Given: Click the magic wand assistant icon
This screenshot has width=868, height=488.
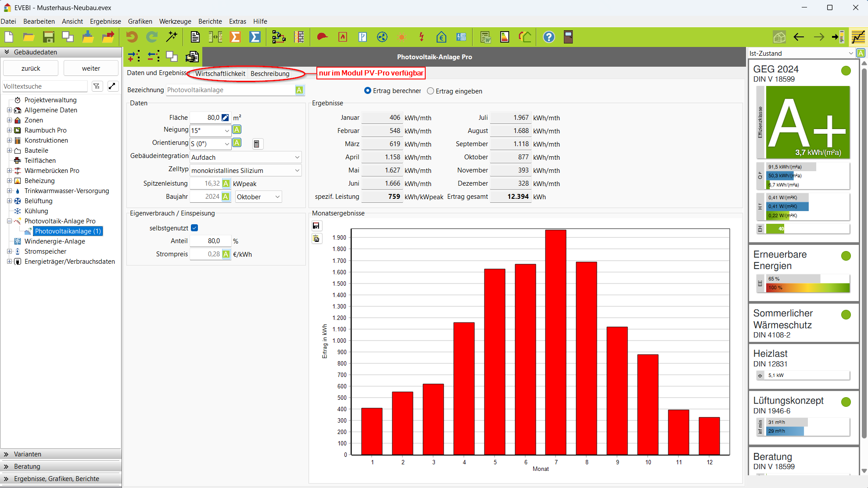Looking at the screenshot, I should tap(172, 37).
